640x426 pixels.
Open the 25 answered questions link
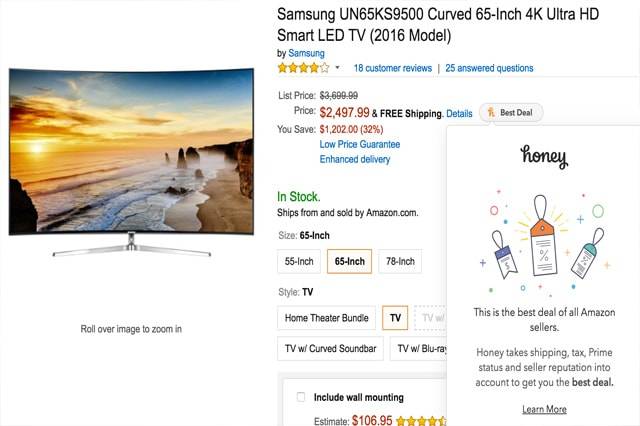coord(489,68)
